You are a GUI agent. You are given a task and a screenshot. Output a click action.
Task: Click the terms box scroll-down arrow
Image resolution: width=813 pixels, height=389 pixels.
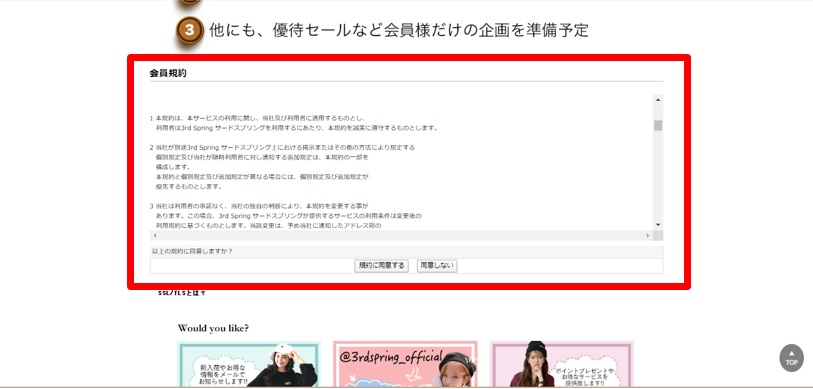[658, 225]
